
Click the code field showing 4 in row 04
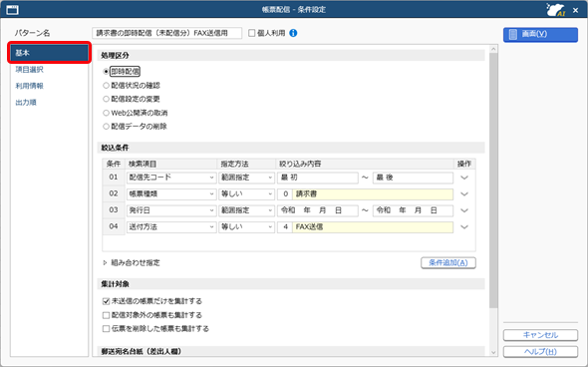[x=285, y=227]
